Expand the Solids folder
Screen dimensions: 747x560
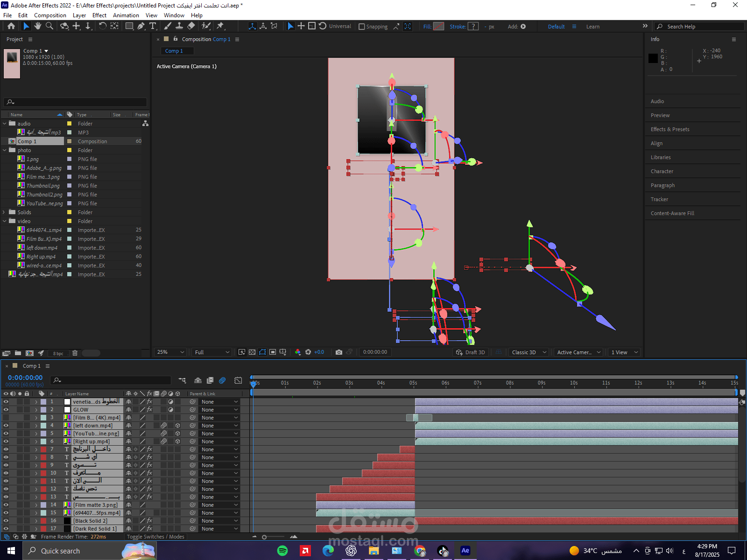point(5,212)
